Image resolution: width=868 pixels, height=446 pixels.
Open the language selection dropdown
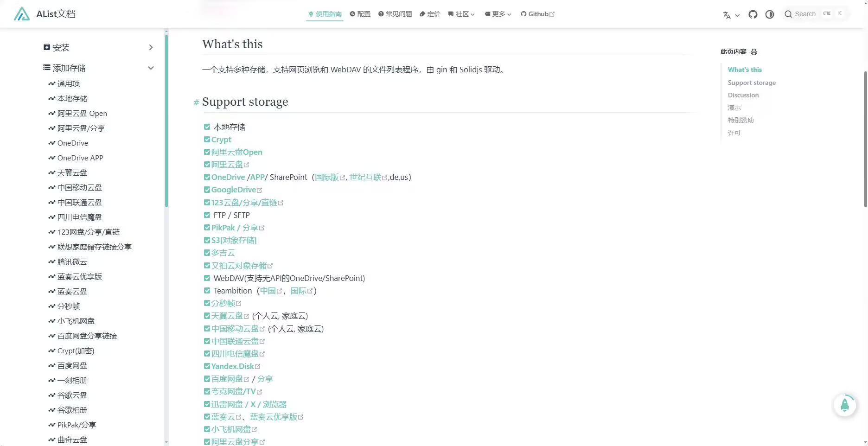[x=731, y=15]
